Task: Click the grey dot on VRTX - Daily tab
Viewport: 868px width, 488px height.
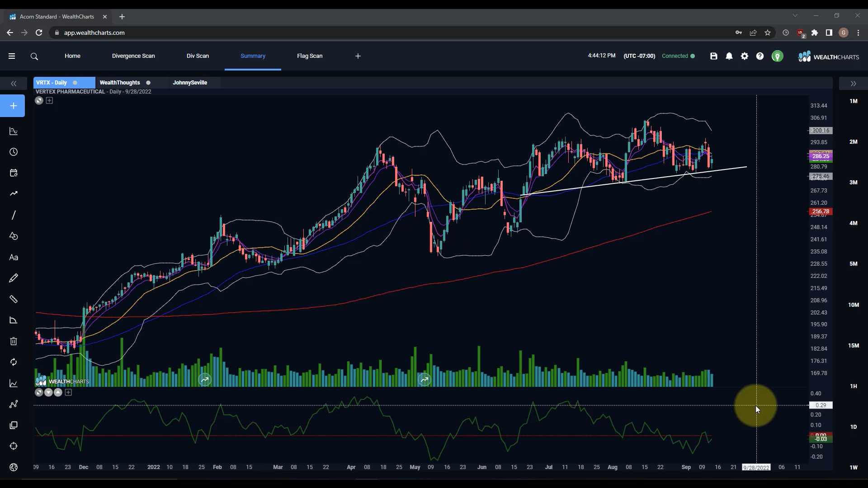Action: [75, 83]
